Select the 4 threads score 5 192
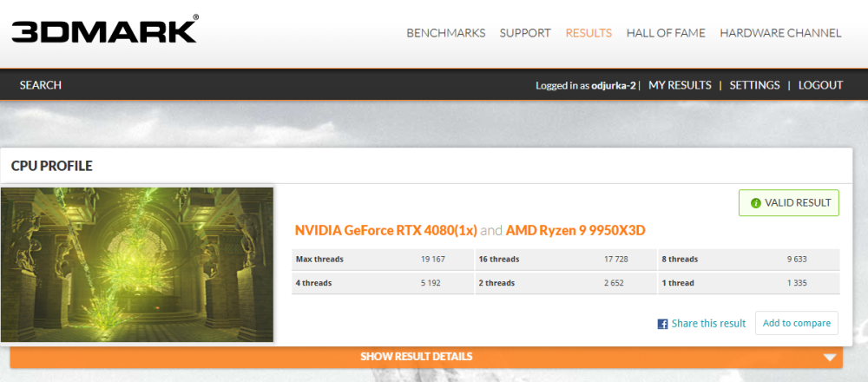This screenshot has height=382, width=868. pyautogui.click(x=431, y=283)
